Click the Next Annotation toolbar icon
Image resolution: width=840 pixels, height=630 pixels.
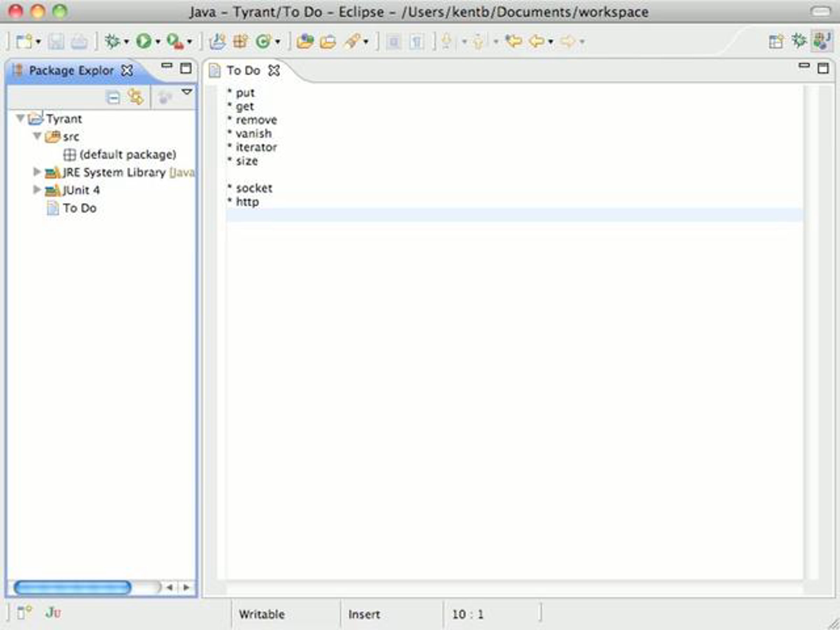447,41
